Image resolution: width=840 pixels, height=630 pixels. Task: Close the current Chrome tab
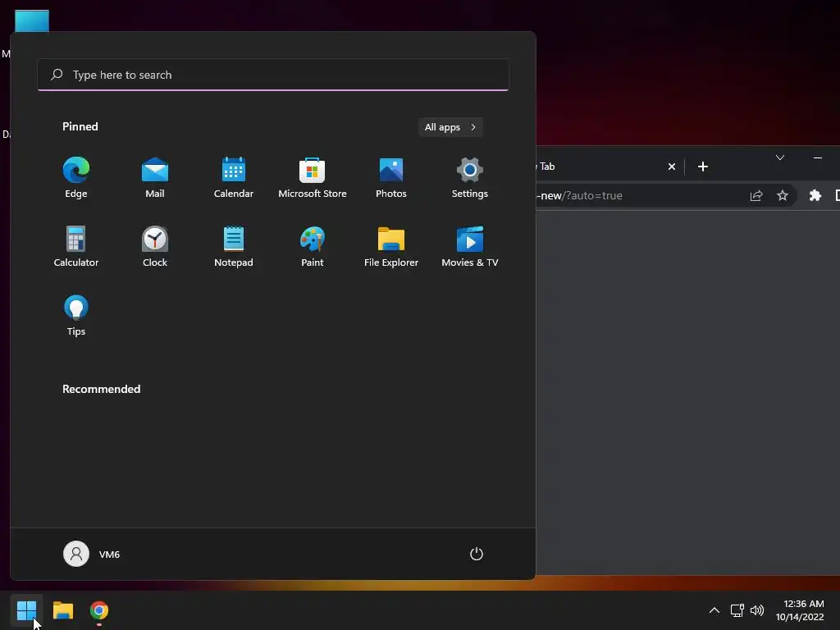672,167
